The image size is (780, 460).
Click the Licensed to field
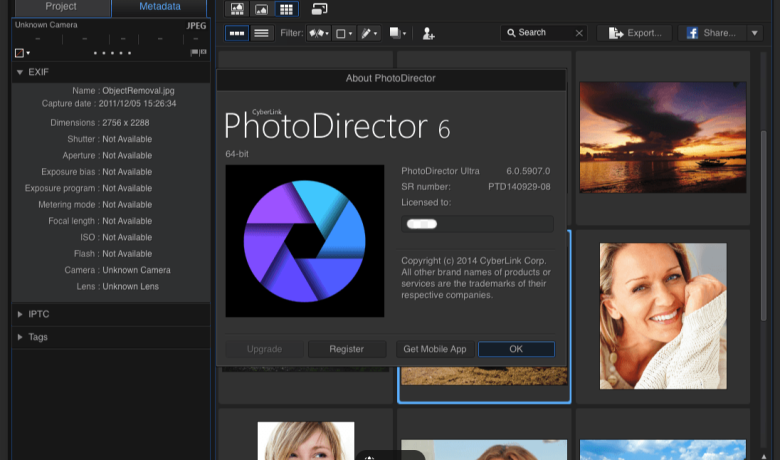point(477,224)
